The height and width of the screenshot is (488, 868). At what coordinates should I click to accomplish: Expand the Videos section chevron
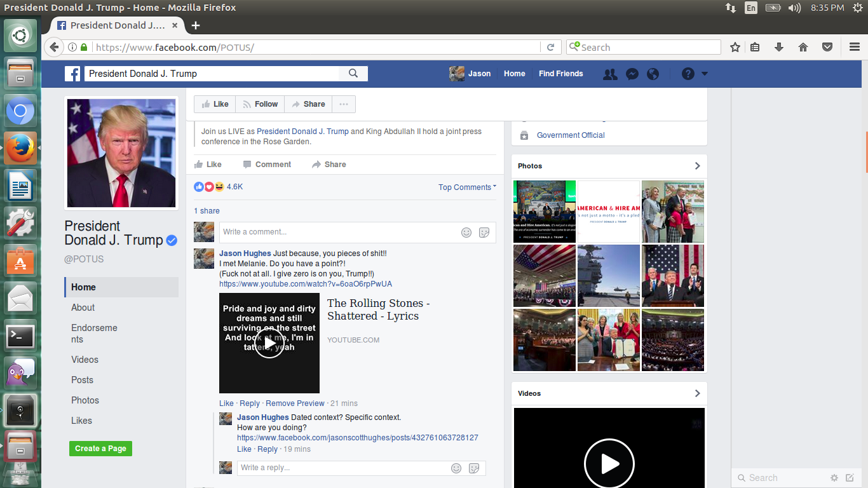click(x=697, y=393)
